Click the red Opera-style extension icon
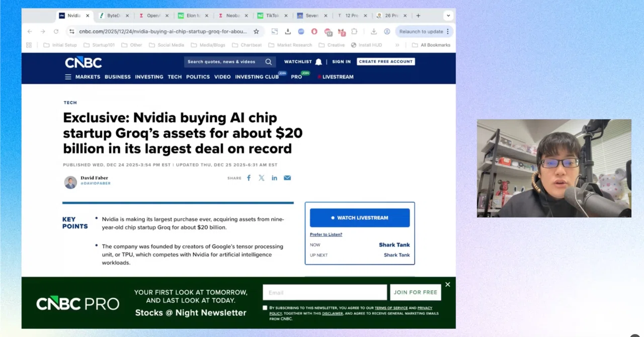 coord(314,31)
